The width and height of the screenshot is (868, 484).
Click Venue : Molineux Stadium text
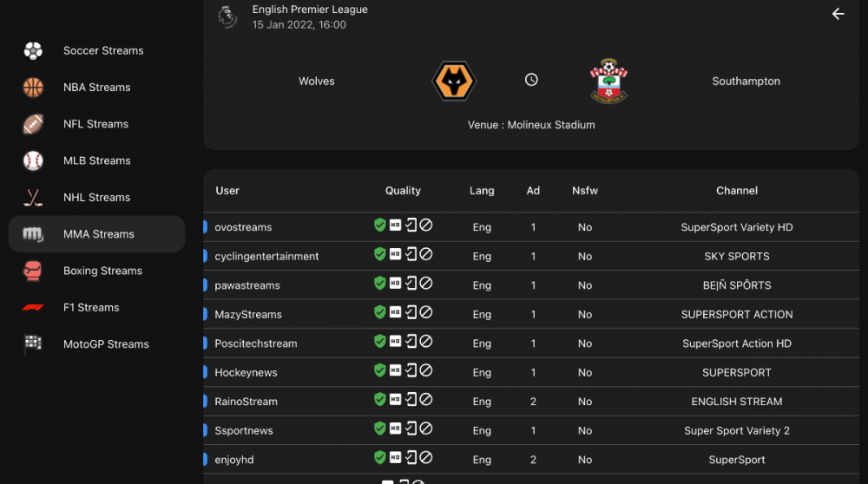[x=531, y=125]
